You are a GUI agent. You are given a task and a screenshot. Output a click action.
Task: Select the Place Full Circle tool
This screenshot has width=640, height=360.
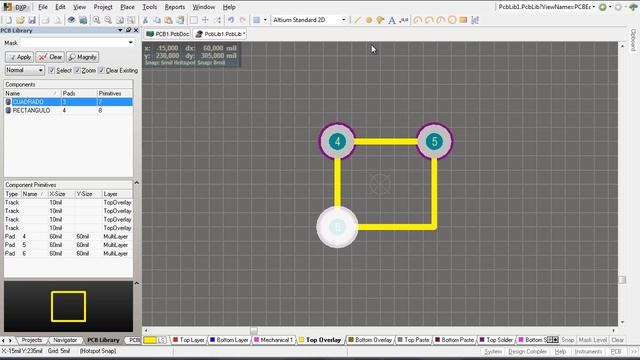click(451, 20)
